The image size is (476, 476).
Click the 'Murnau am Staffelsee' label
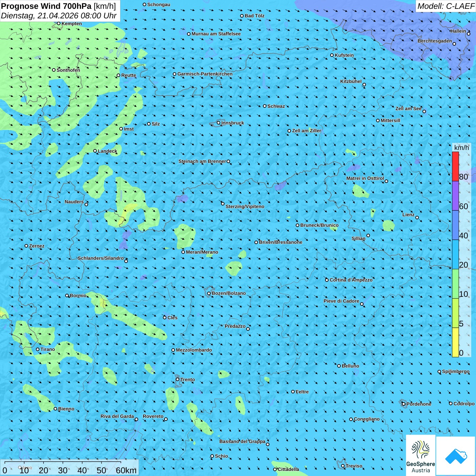click(x=216, y=34)
